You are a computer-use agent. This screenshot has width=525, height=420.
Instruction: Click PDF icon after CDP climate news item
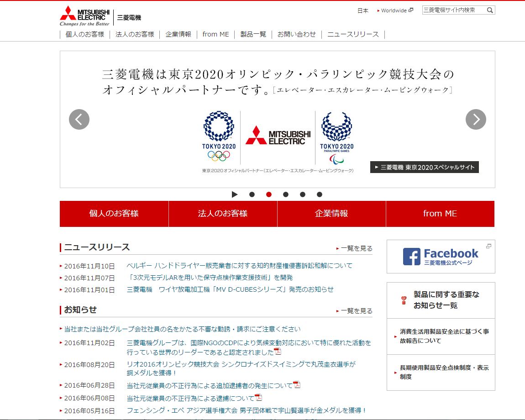click(x=278, y=352)
